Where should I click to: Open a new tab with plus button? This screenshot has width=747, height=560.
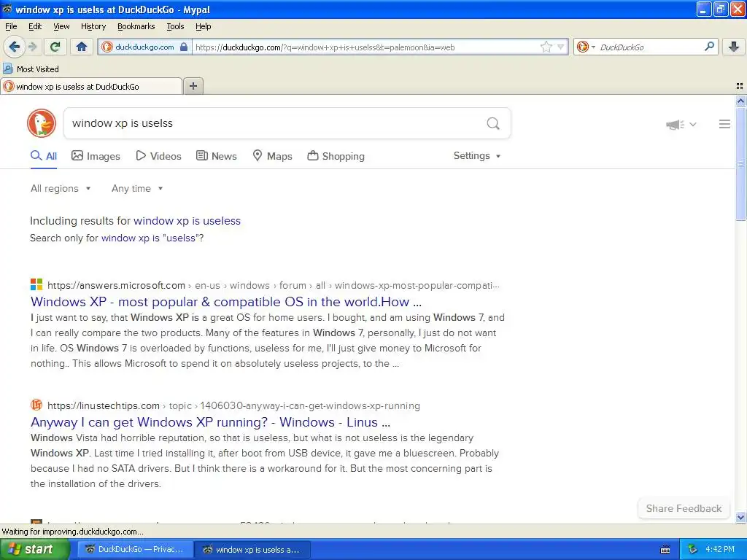[193, 86]
